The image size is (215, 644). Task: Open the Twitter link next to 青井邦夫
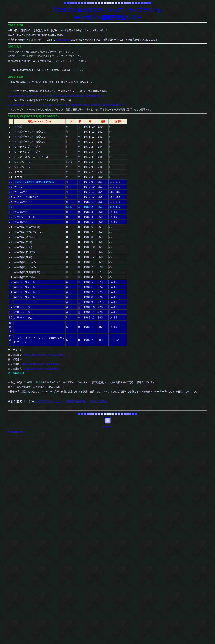coord(42,368)
